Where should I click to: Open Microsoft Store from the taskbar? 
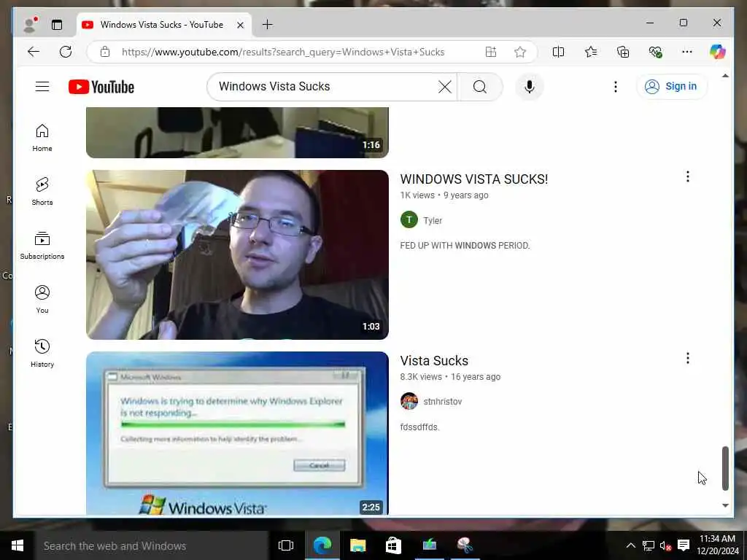[393, 545]
